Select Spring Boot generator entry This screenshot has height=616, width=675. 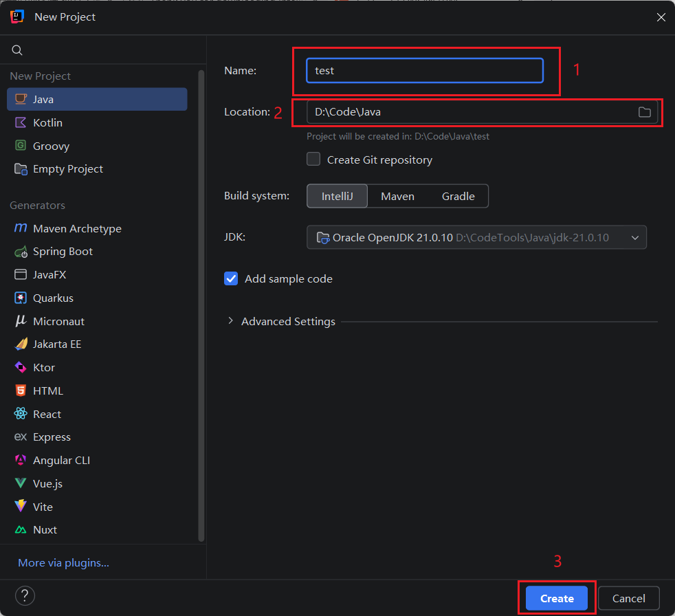98,252
